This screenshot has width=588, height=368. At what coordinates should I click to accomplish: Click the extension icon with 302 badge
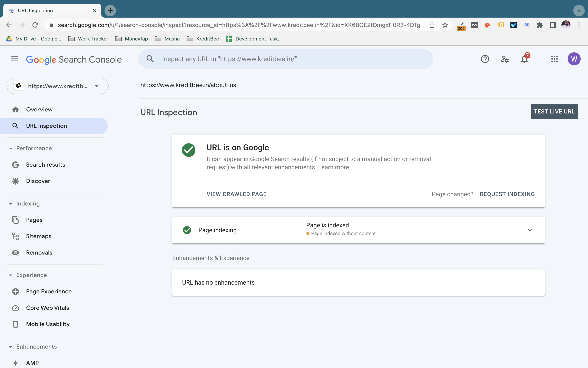pos(461,26)
